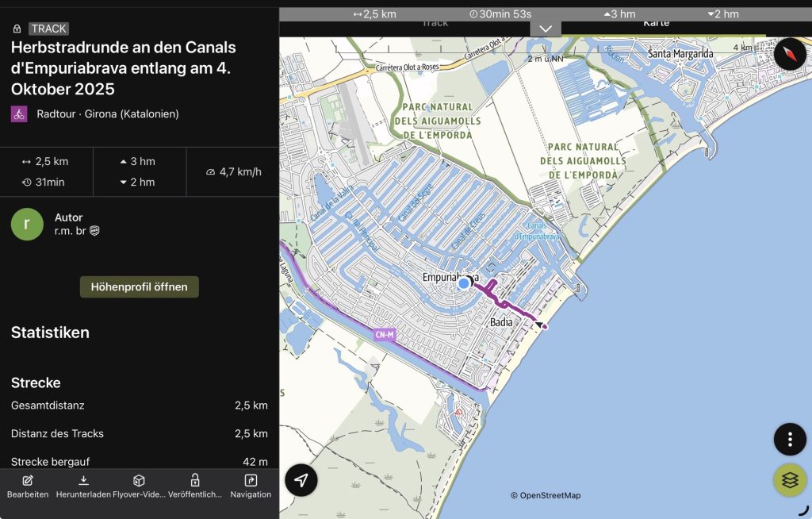Toggle publish status with Veröffentlichen lock
812x519 pixels.
194,486
